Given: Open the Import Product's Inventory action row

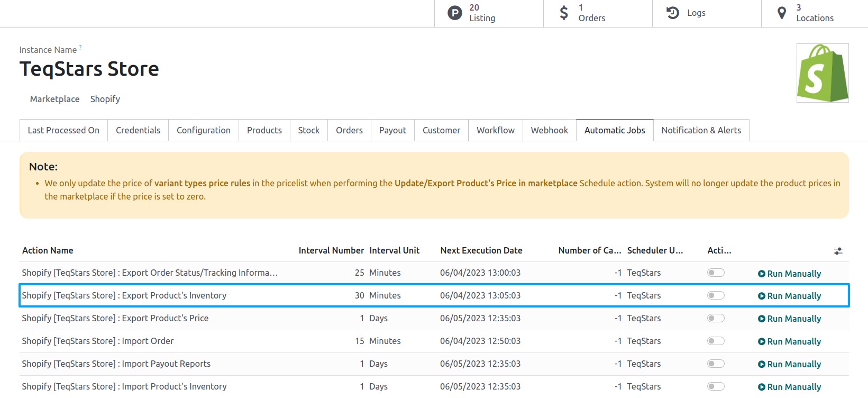Looking at the screenshot, I should (434, 386).
